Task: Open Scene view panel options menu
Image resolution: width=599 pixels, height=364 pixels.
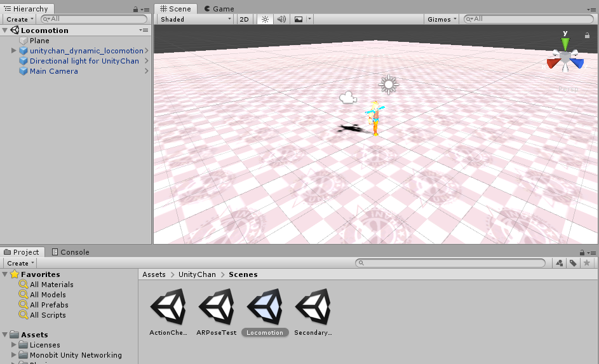Action: click(591, 10)
